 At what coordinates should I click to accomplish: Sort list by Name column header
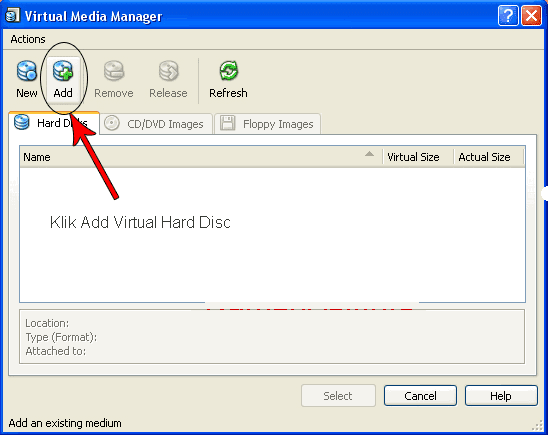[x=201, y=157]
